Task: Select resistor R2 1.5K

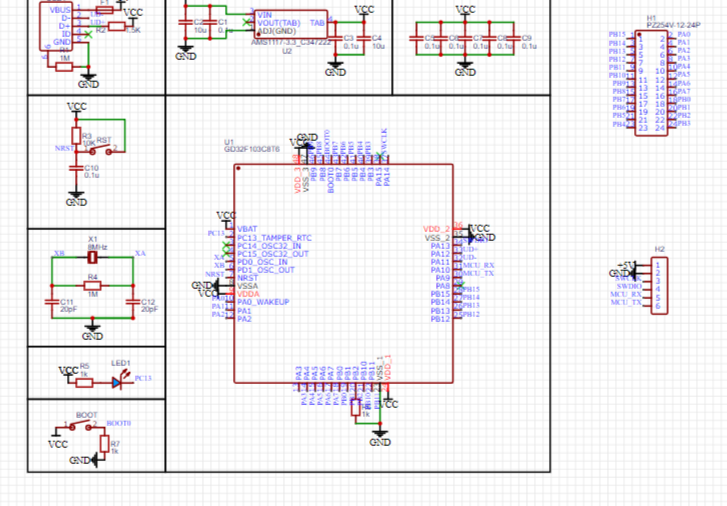Action: pos(116,27)
